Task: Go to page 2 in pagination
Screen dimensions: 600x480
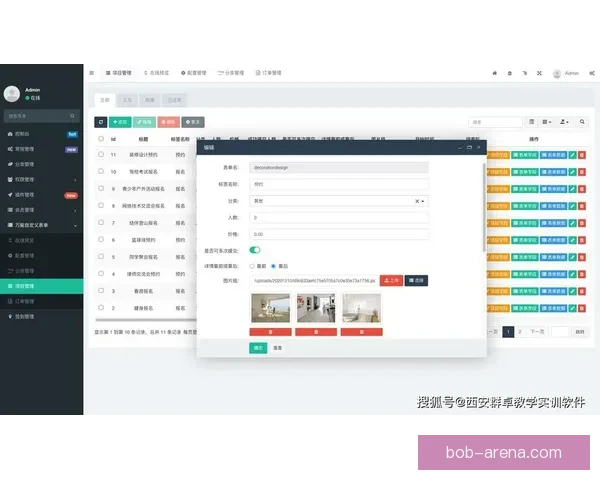Action: [520, 332]
